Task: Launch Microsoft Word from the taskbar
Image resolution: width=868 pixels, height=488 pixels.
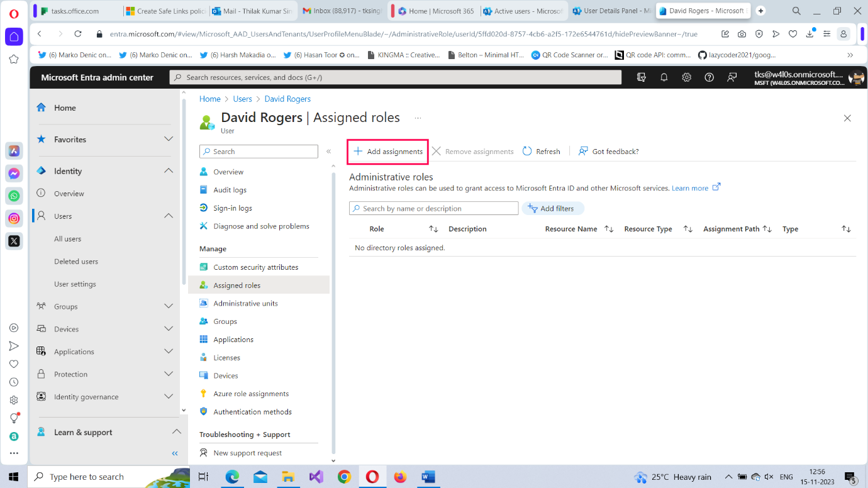Action: tap(428, 477)
